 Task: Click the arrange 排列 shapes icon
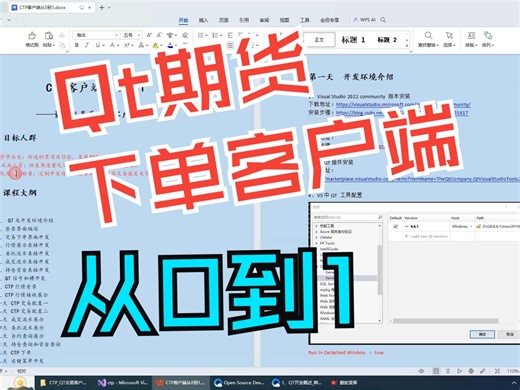click(488, 35)
